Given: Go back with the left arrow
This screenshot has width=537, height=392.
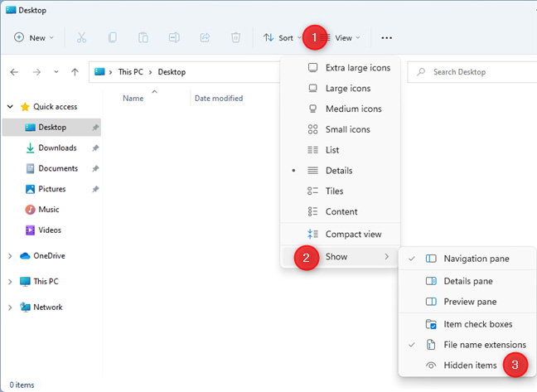Looking at the screenshot, I should (x=14, y=72).
